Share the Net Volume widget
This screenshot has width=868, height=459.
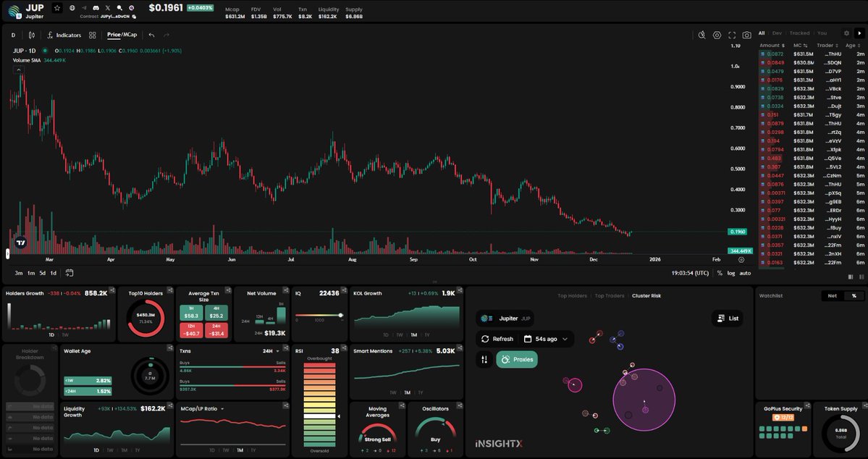coord(286,290)
